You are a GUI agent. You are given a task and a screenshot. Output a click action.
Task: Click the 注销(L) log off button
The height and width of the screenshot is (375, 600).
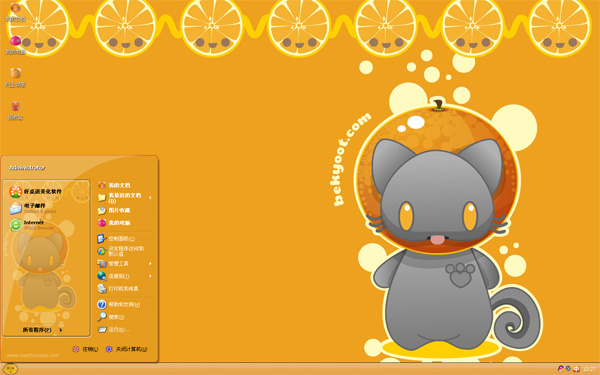coord(85,349)
